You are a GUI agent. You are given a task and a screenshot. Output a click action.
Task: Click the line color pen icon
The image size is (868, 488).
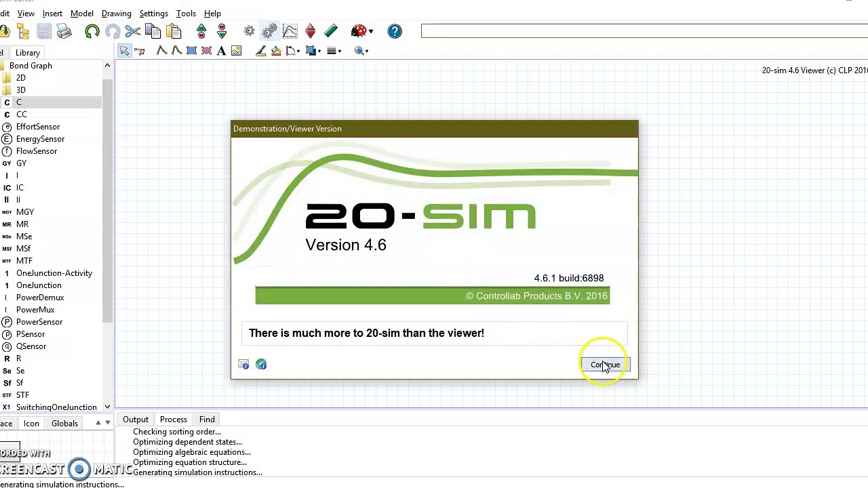(x=261, y=51)
